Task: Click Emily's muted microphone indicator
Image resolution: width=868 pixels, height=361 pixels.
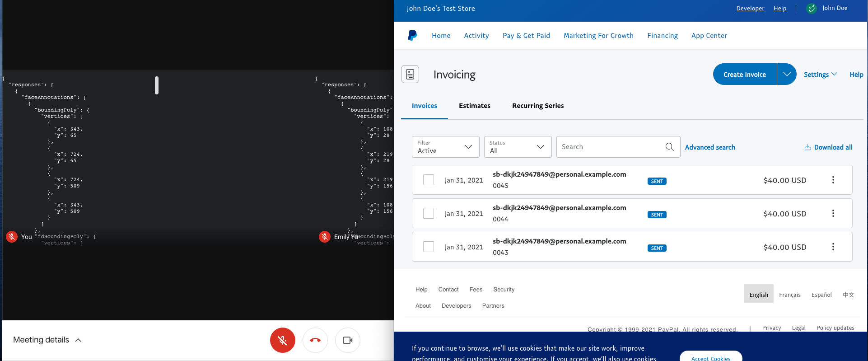Action: pyautogui.click(x=325, y=237)
